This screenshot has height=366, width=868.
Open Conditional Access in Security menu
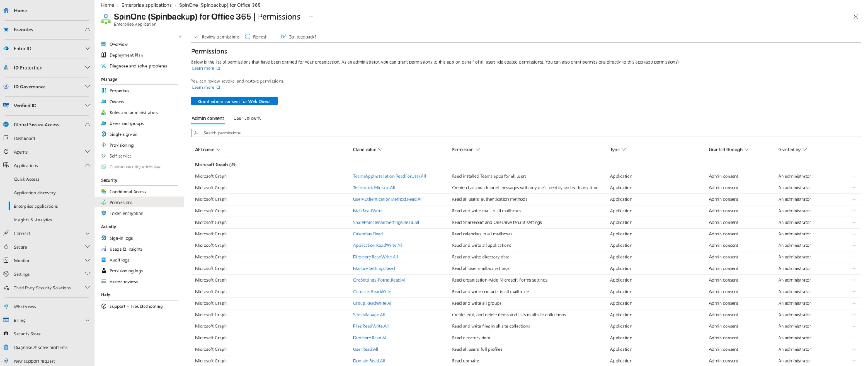point(128,192)
